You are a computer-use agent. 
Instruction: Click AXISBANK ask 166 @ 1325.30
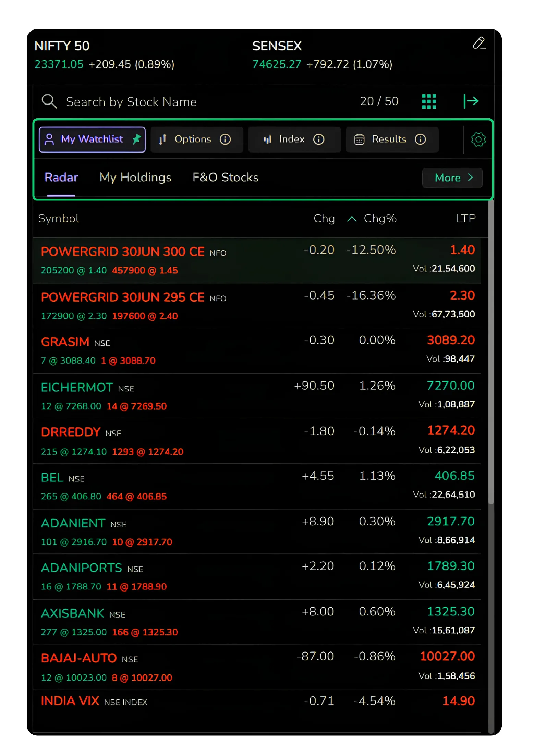point(145,632)
